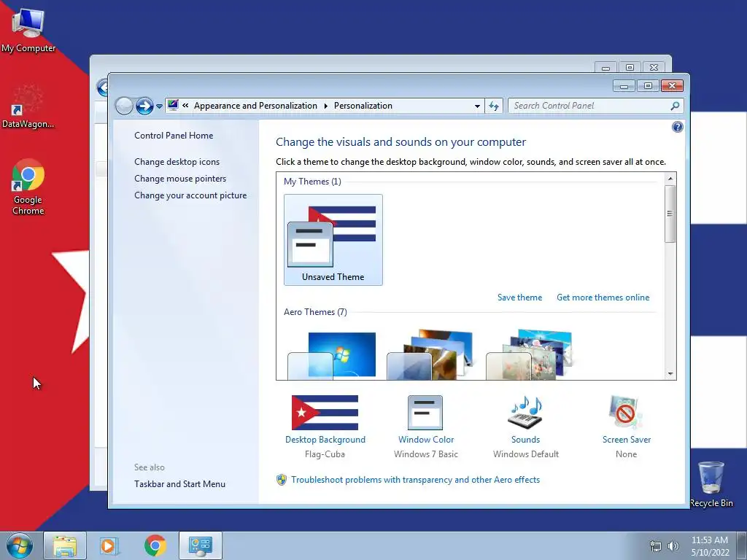Close the background window behind Personalization

coord(654,68)
